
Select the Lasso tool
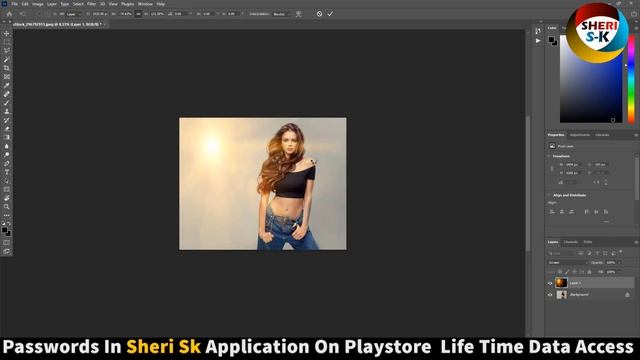[7, 51]
